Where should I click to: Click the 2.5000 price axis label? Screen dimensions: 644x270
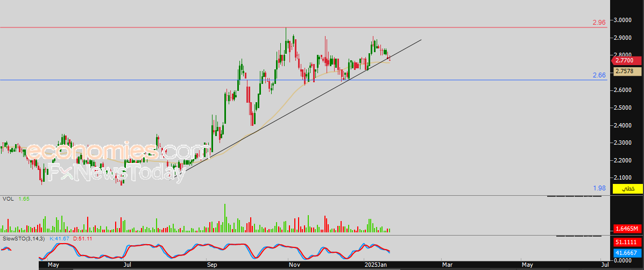coord(622,108)
